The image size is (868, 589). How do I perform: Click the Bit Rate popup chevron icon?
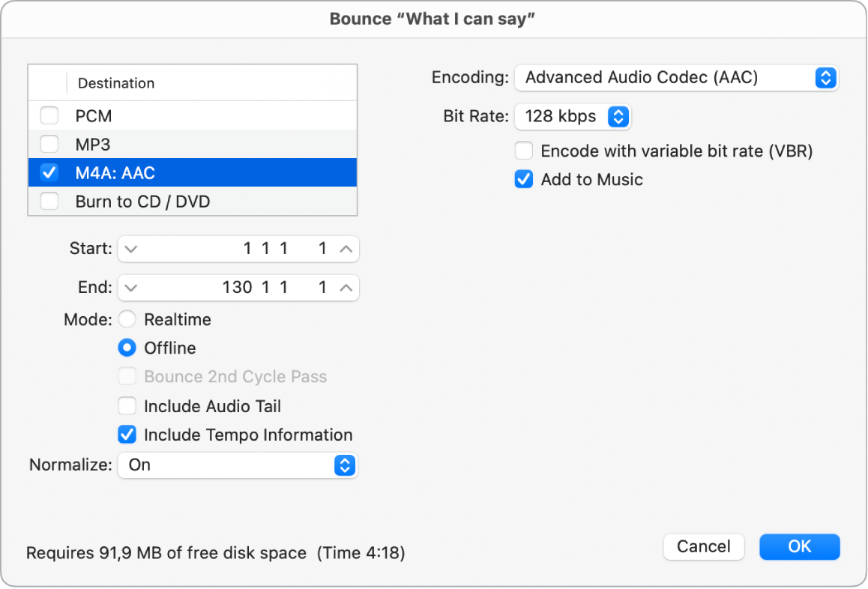619,116
